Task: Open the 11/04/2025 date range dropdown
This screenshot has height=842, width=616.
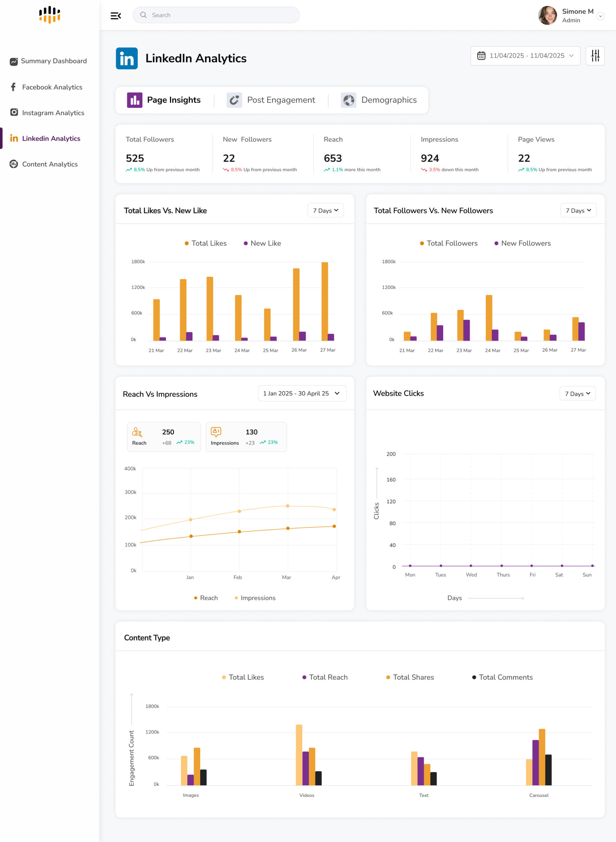Action: (525, 56)
